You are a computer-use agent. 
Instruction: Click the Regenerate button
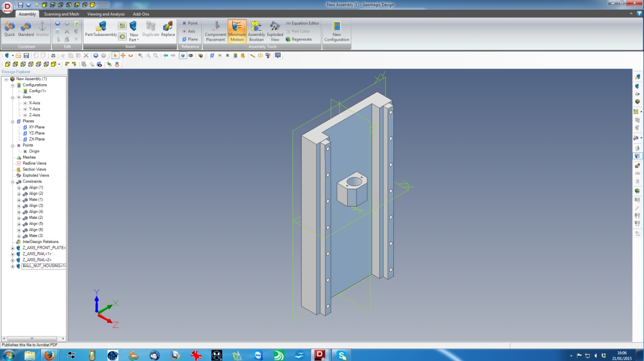(298, 39)
